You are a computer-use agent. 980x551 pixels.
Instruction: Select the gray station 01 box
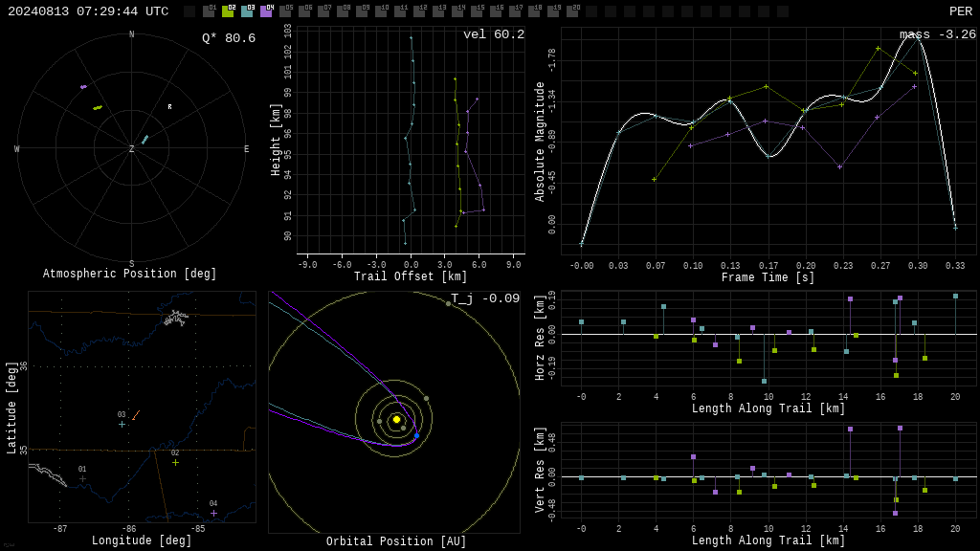pyautogui.click(x=210, y=11)
